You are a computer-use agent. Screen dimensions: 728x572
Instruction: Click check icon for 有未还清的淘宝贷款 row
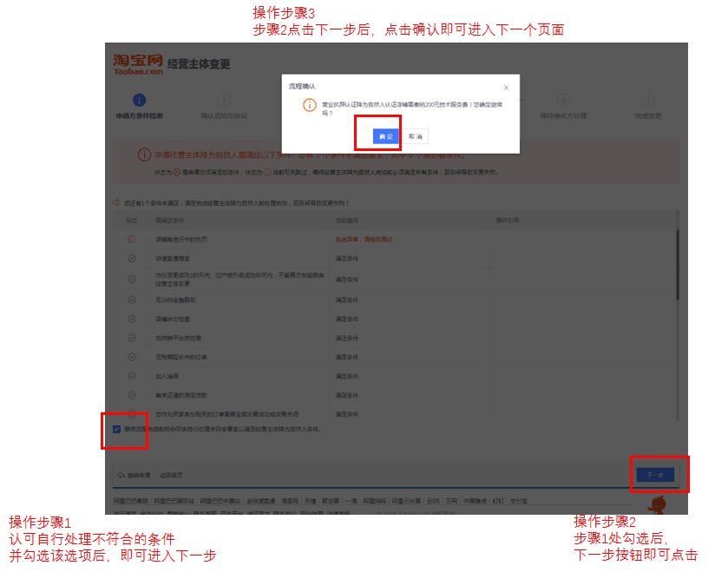pos(132,395)
